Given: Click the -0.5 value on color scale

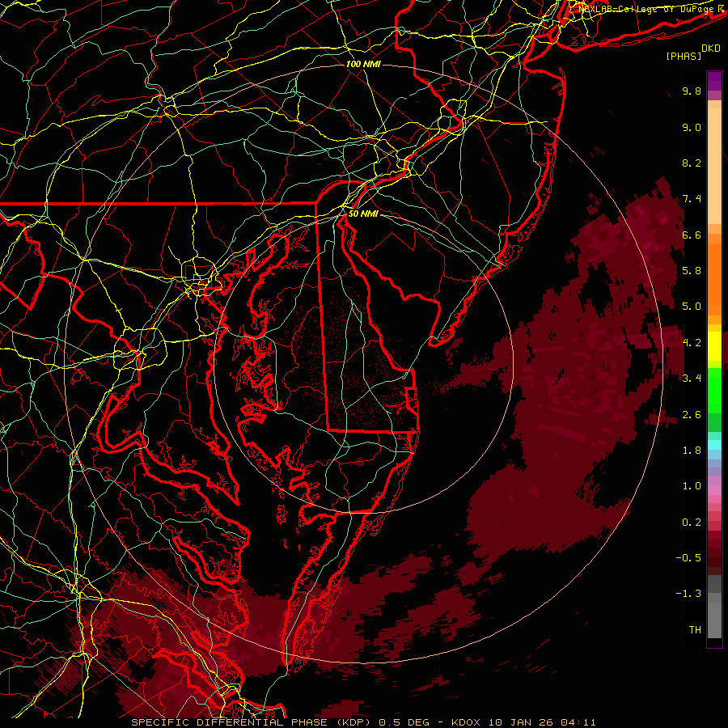Looking at the screenshot, I should pos(688,558).
